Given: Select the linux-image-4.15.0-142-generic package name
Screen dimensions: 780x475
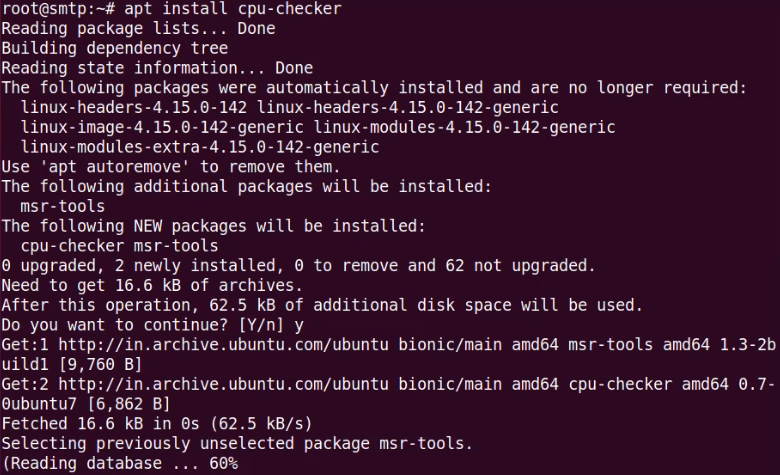Looking at the screenshot, I should pos(162,127).
